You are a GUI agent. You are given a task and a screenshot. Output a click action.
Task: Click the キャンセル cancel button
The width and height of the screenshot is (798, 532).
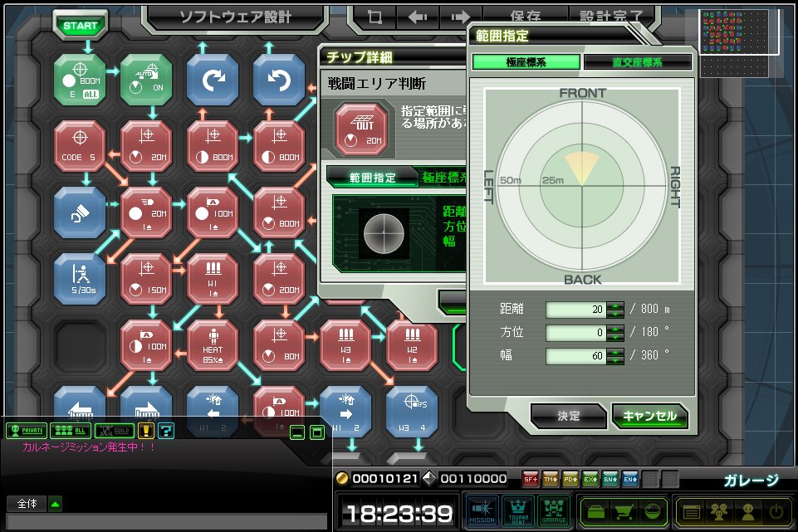point(650,416)
